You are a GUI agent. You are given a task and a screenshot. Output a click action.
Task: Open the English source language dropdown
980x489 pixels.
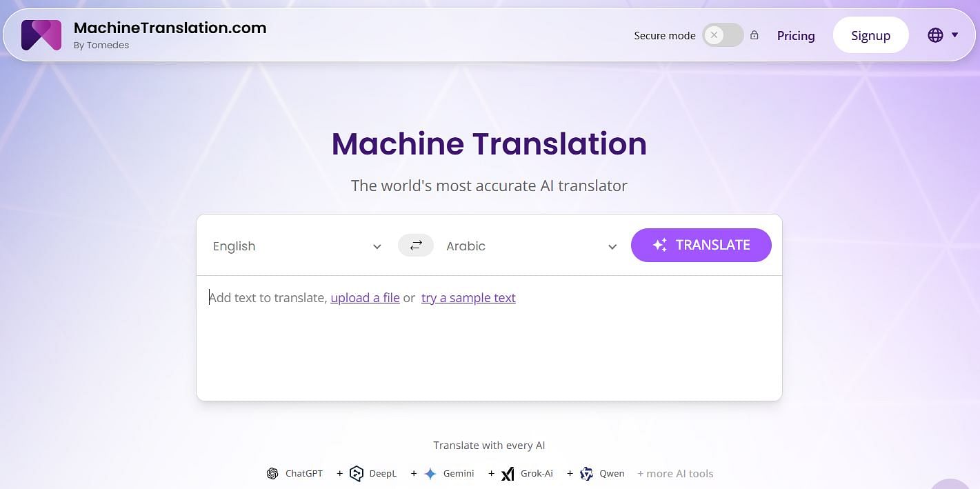click(297, 246)
